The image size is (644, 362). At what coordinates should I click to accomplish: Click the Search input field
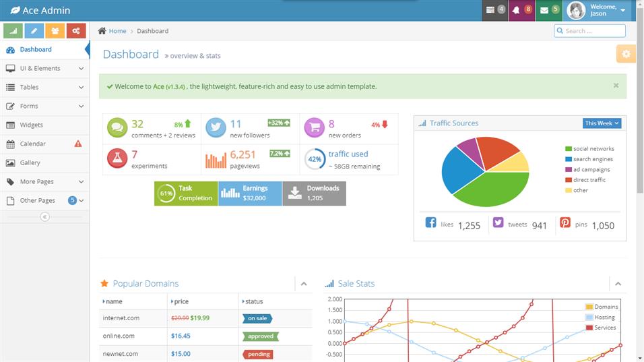pos(590,31)
